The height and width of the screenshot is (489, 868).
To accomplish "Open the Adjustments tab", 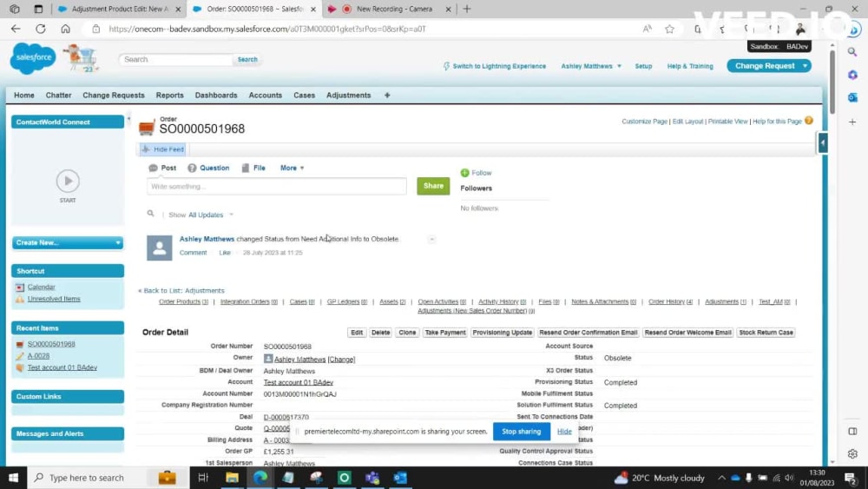I will (x=348, y=96).
